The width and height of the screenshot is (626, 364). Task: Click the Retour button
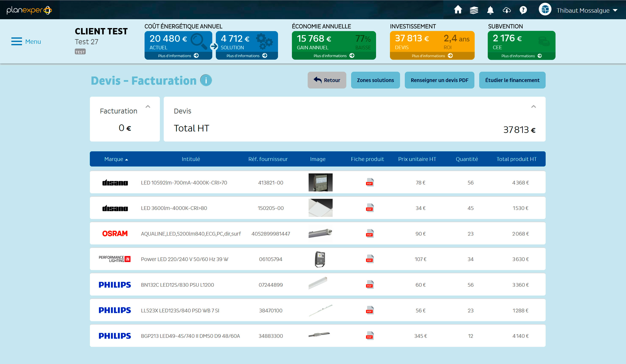click(x=327, y=80)
